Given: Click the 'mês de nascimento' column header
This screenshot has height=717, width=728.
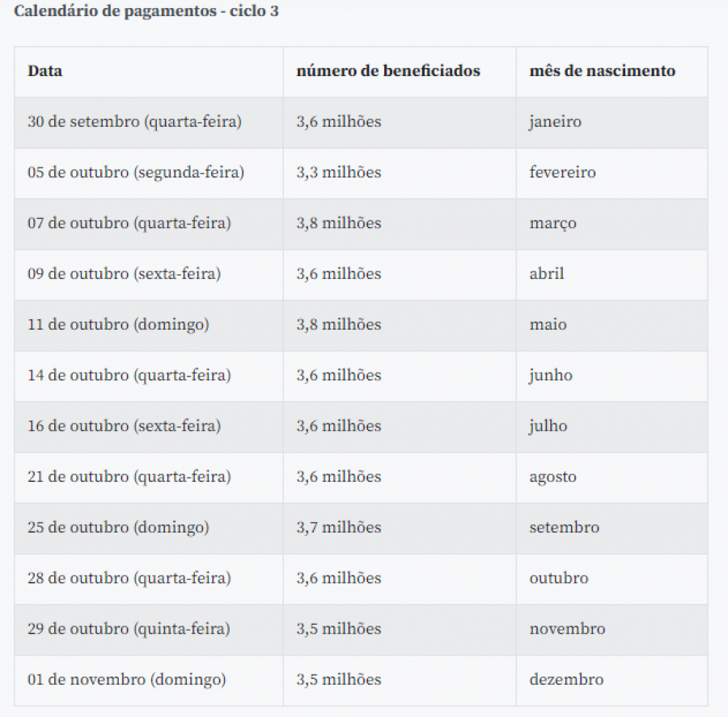Looking at the screenshot, I should pos(612,72).
